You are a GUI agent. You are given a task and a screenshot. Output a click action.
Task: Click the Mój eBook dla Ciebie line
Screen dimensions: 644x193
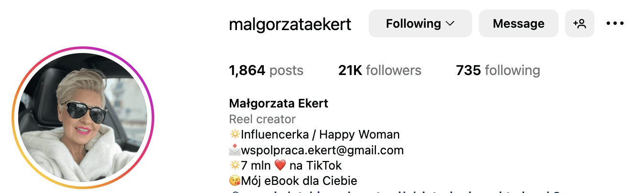click(299, 182)
